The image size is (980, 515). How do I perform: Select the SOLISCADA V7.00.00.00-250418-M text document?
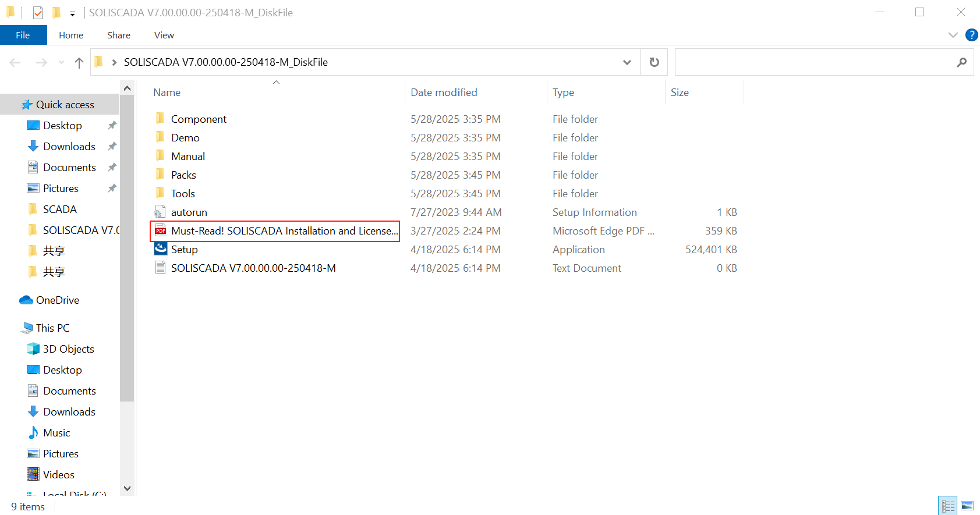click(x=253, y=268)
